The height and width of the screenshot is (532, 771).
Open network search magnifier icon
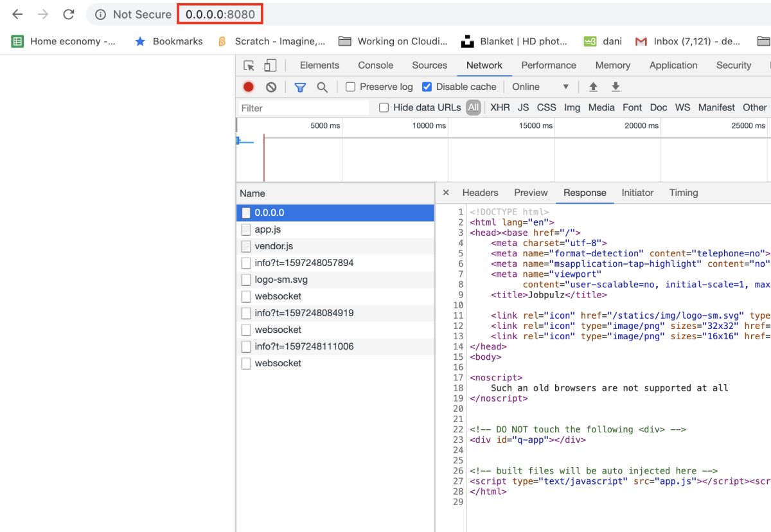323,87
